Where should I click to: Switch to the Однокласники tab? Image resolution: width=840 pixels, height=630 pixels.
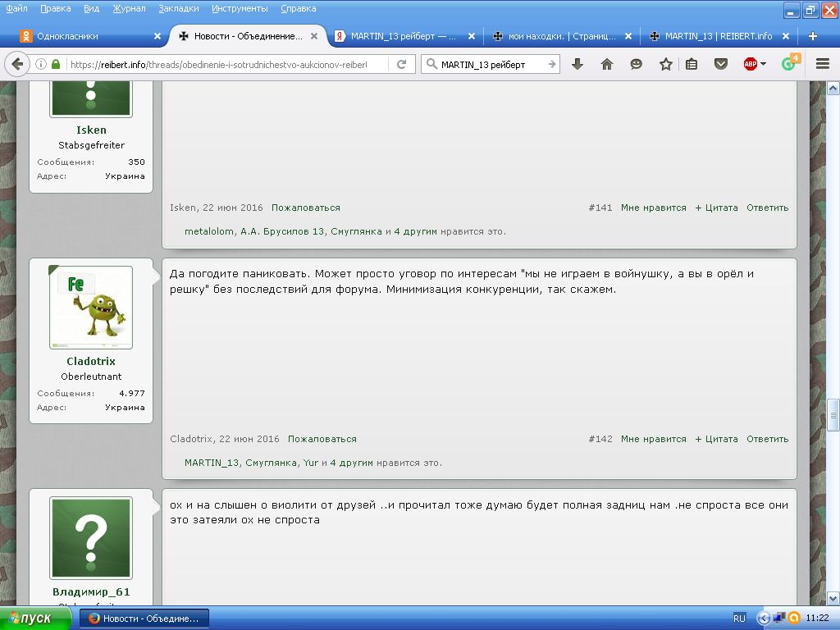pos(82,36)
